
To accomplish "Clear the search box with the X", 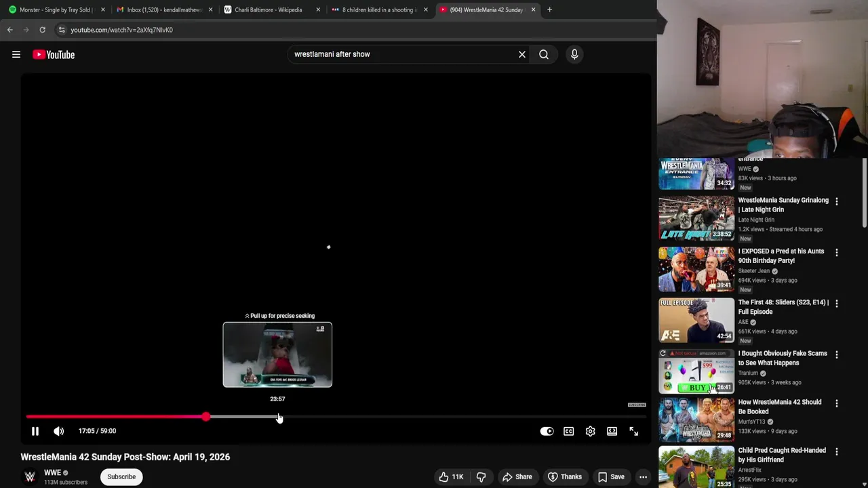I will pos(522,54).
